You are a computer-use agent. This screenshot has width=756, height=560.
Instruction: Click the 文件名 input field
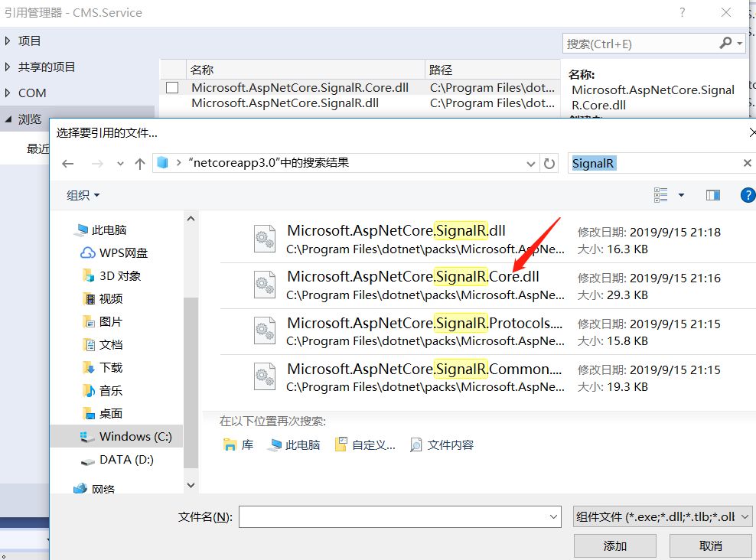tap(393, 516)
